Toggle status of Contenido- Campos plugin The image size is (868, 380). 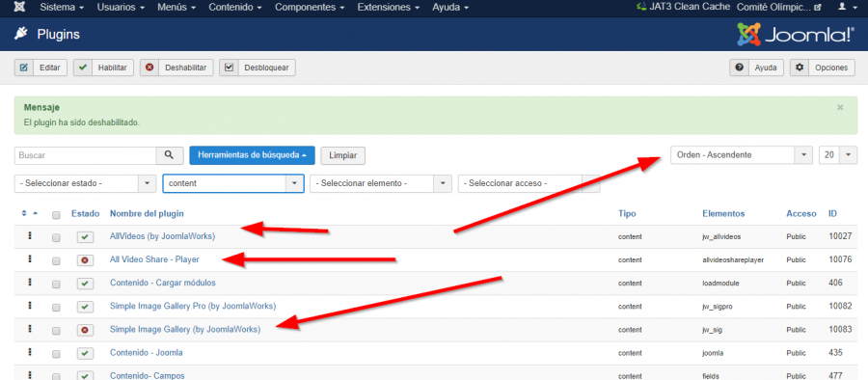pyautogui.click(x=85, y=375)
